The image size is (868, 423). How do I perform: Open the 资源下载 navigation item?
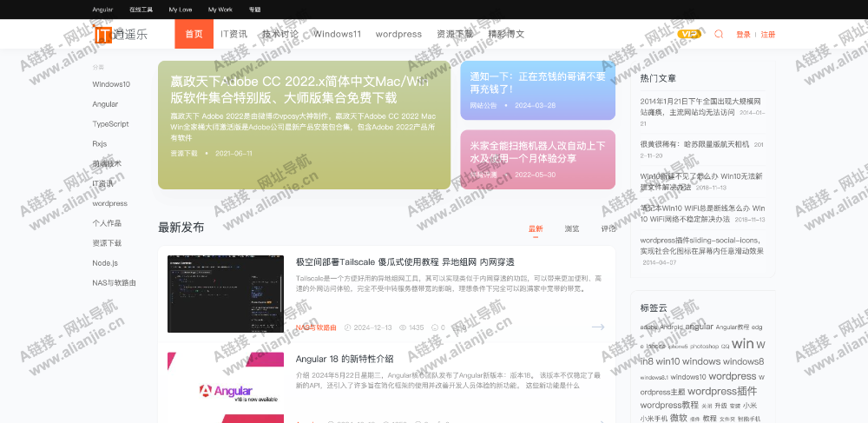455,34
